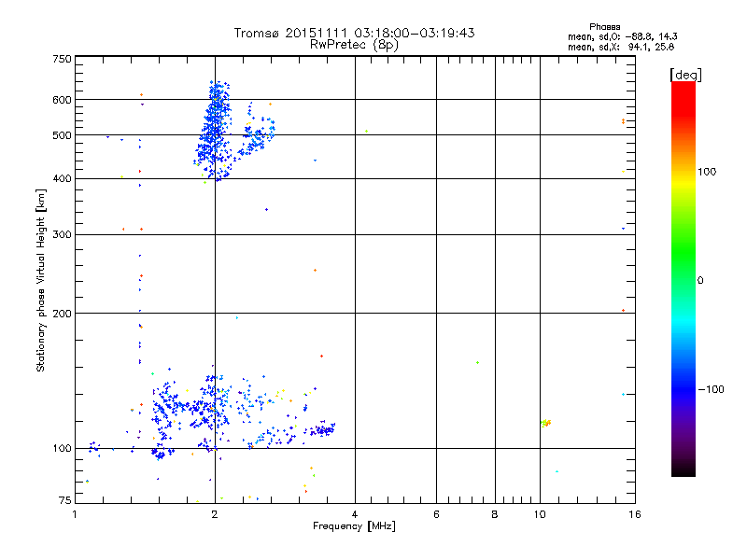The image size is (747, 560).
Task: Click the x-axis '8' tick label
Action: (495, 514)
